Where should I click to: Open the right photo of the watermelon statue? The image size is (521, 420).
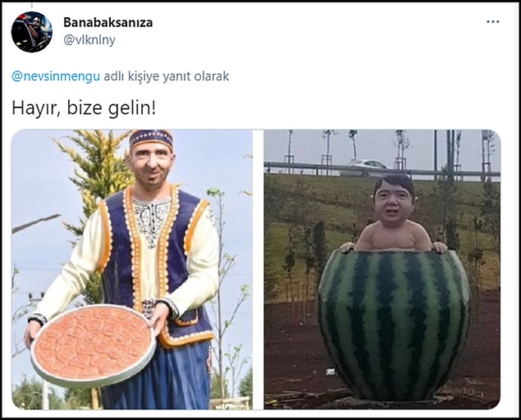pos(382,270)
